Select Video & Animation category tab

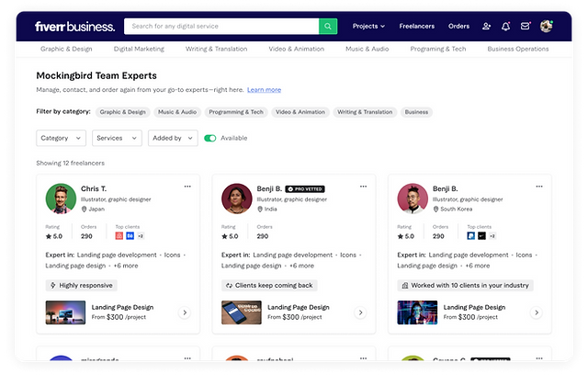point(296,49)
